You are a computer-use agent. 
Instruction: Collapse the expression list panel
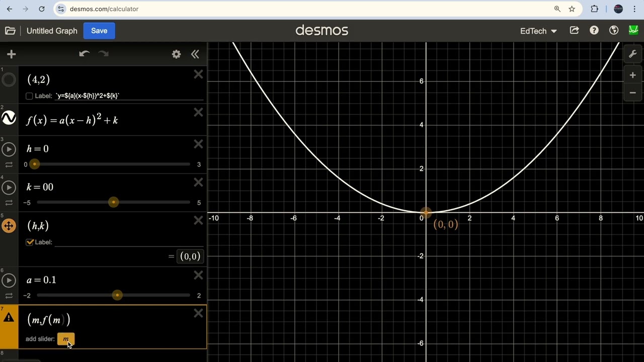coord(195,54)
